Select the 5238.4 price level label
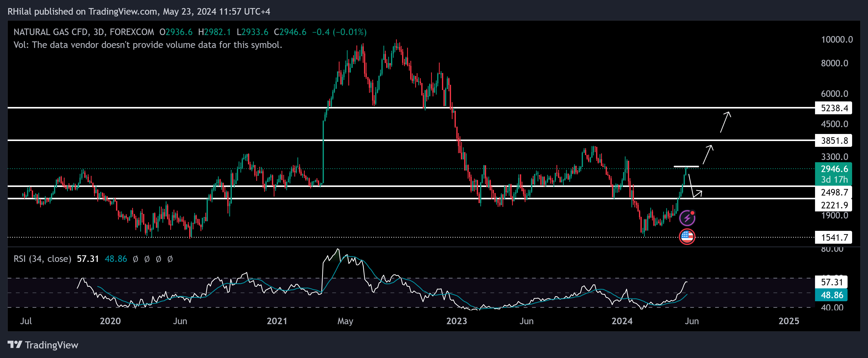Screen dimensions: 868x358 833,108
